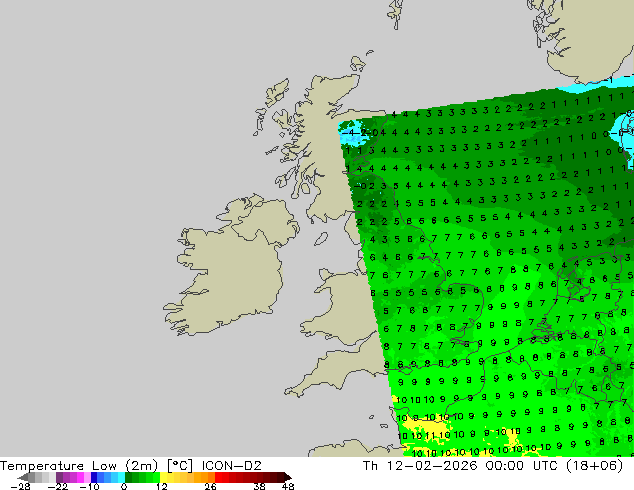634x490 pixels.
Task: Click the gray left arrow end of legend
Action: pos(22,477)
